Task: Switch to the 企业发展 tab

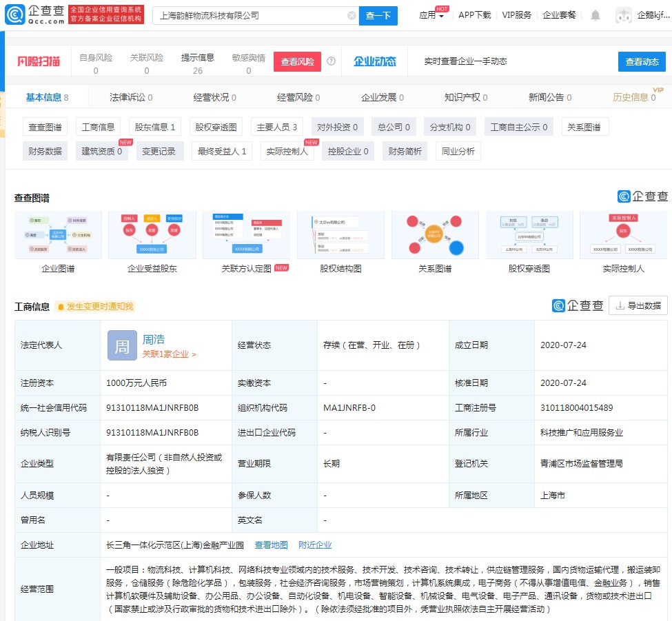Action: pyautogui.click(x=383, y=97)
